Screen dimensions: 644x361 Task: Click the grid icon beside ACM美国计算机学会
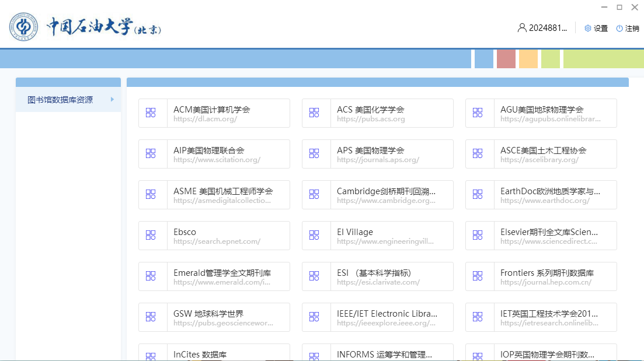[x=151, y=113]
